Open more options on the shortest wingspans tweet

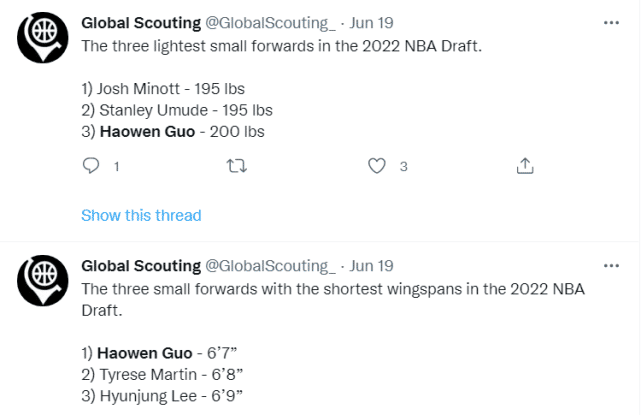point(611,265)
